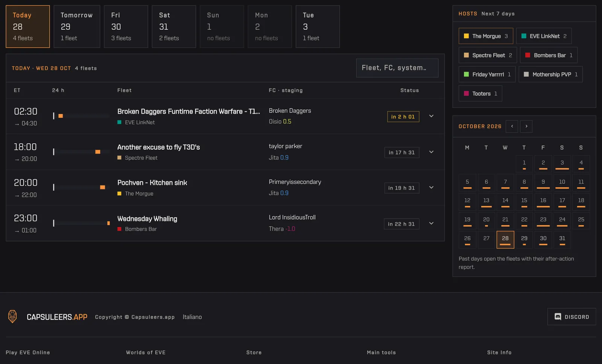
Task: Toggle the Friday Yarrrr host filter
Action: click(x=487, y=74)
